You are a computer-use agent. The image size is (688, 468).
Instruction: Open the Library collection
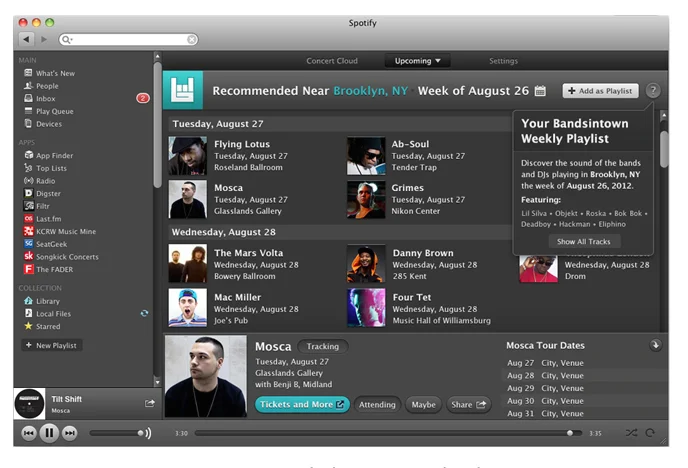point(47,301)
